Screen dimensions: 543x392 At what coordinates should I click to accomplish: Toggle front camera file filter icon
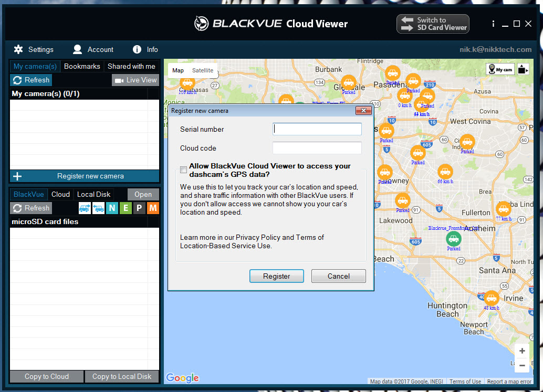coord(85,208)
